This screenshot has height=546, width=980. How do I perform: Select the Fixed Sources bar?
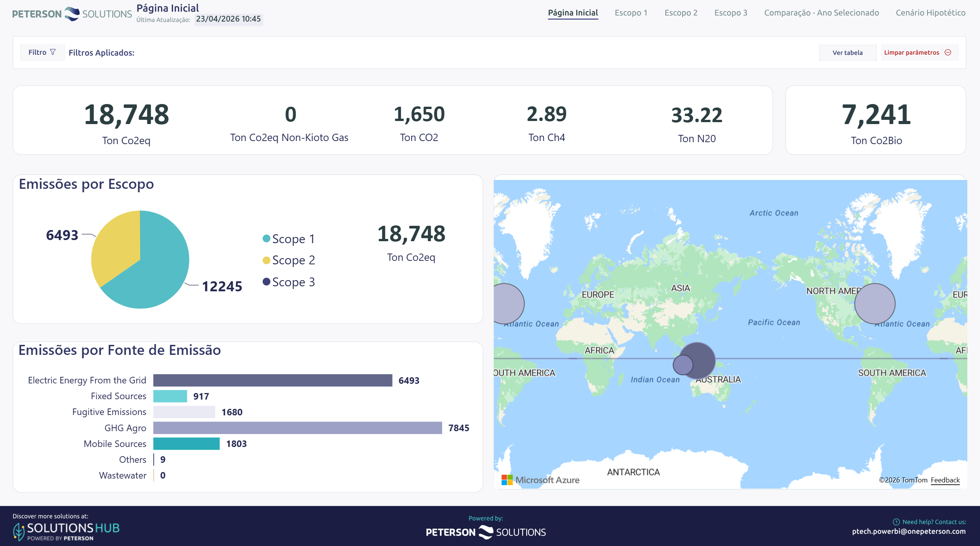170,396
